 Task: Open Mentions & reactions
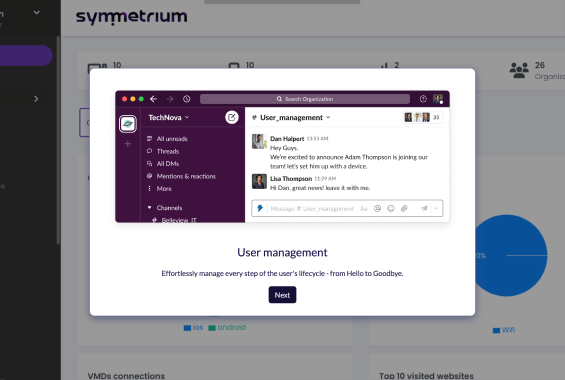186,176
